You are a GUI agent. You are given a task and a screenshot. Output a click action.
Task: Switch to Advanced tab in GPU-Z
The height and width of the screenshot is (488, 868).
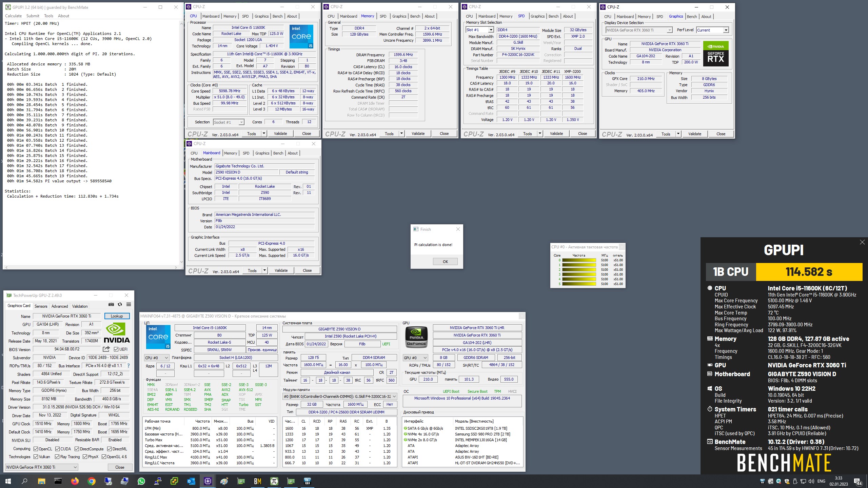pos(60,306)
